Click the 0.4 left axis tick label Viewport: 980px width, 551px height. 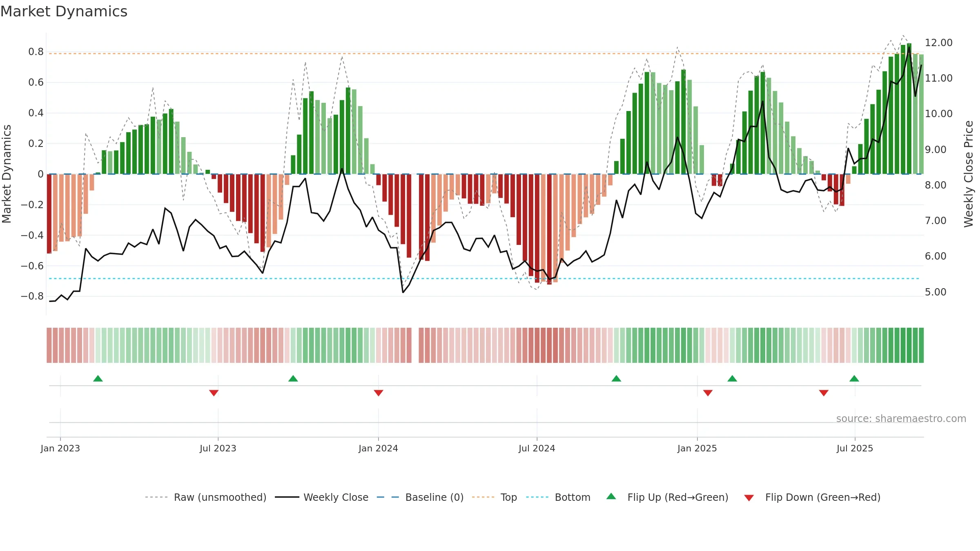click(36, 113)
